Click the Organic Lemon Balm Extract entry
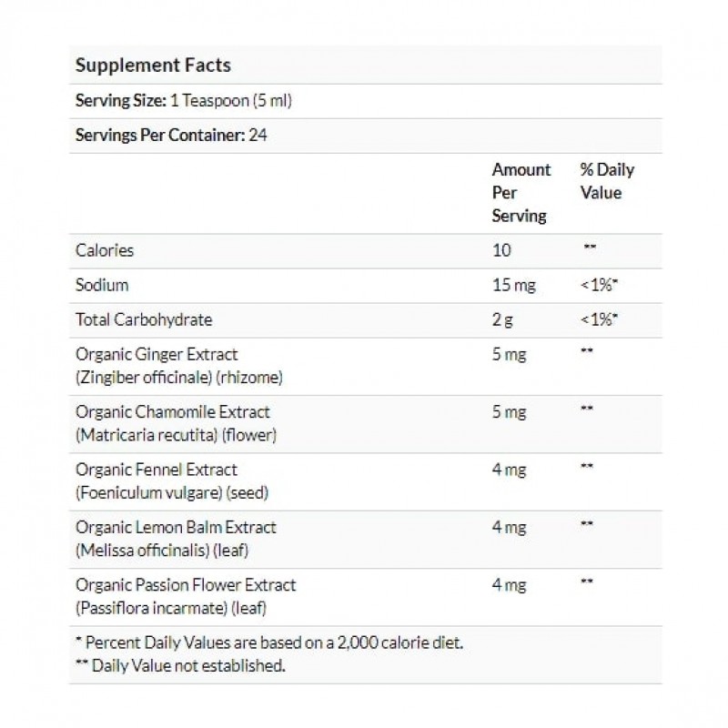 pyautogui.click(x=176, y=527)
